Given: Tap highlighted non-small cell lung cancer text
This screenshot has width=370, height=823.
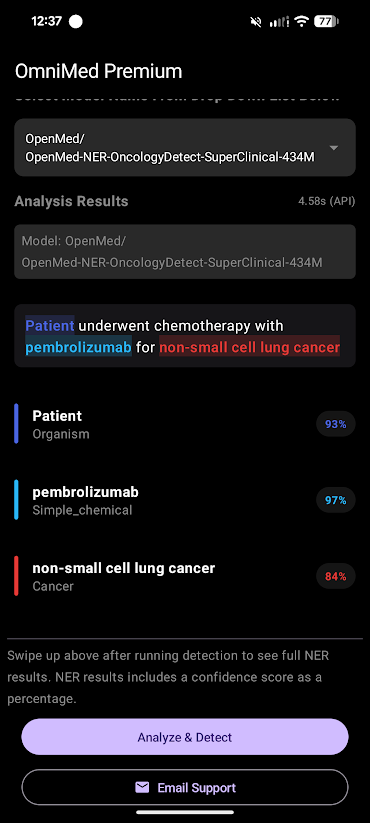Looking at the screenshot, I should pos(250,347).
